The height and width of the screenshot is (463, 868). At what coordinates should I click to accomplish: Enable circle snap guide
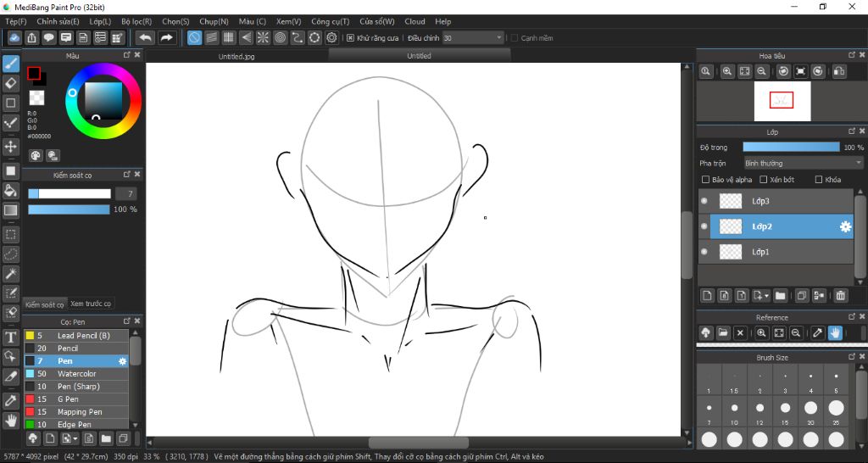280,37
